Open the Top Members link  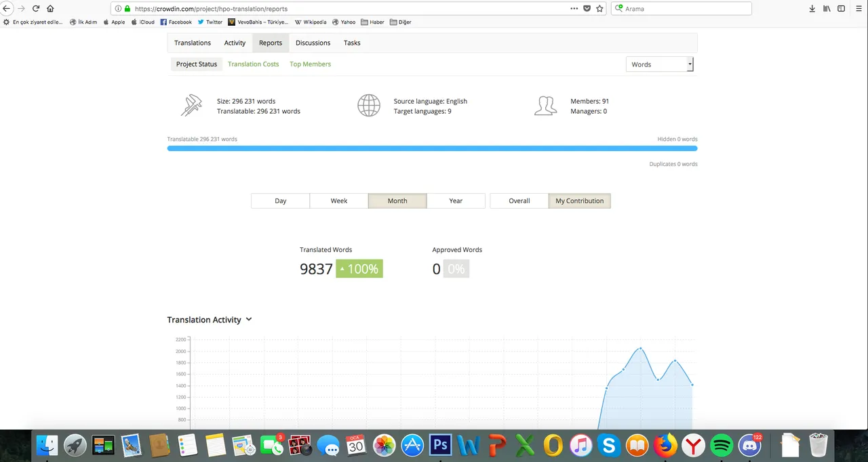coord(310,64)
